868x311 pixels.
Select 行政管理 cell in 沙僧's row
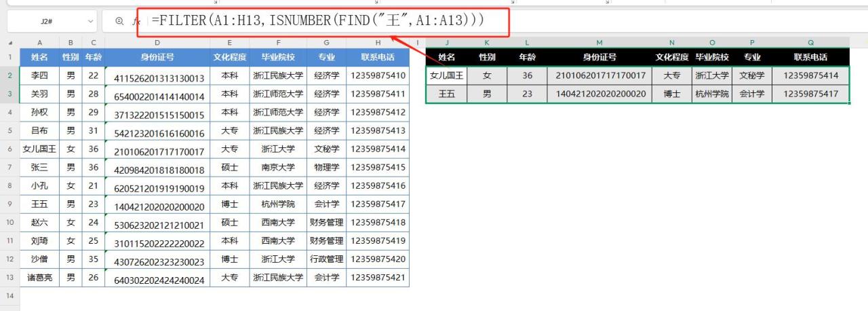[x=326, y=259]
